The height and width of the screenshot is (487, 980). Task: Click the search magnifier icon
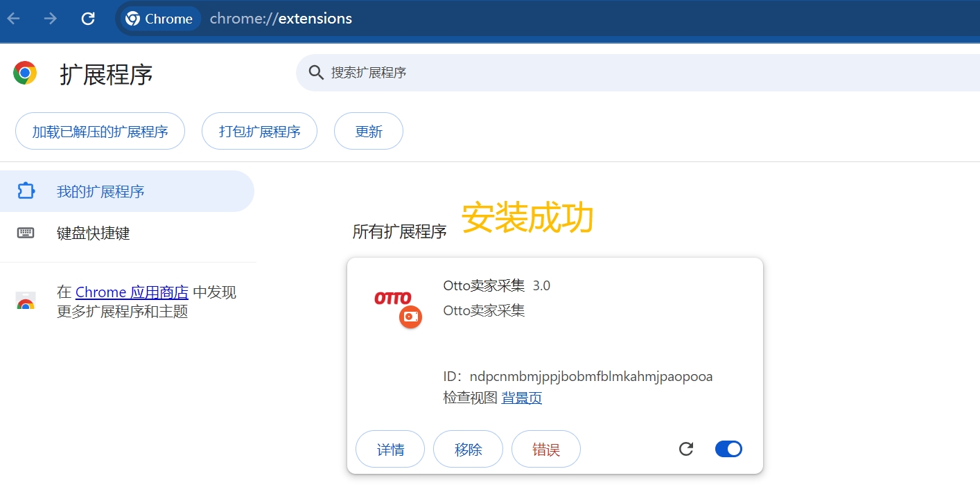pyautogui.click(x=316, y=73)
